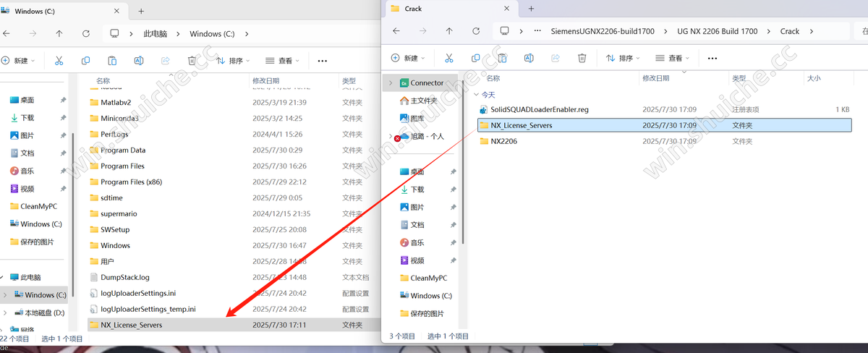868x353 pixels.
Task: Click Paste icon in Windows (C:) window toolbar
Action: [112, 61]
